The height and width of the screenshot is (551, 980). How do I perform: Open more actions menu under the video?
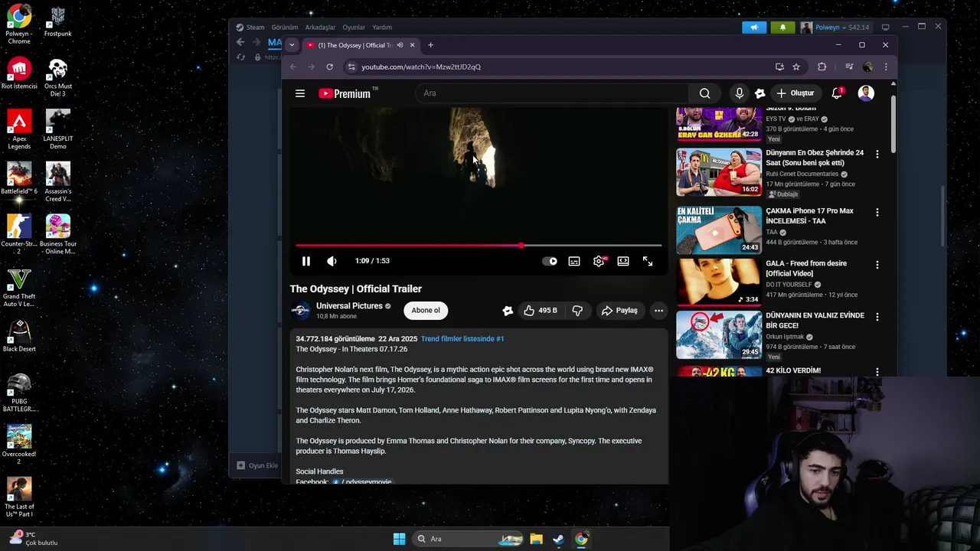click(x=658, y=310)
